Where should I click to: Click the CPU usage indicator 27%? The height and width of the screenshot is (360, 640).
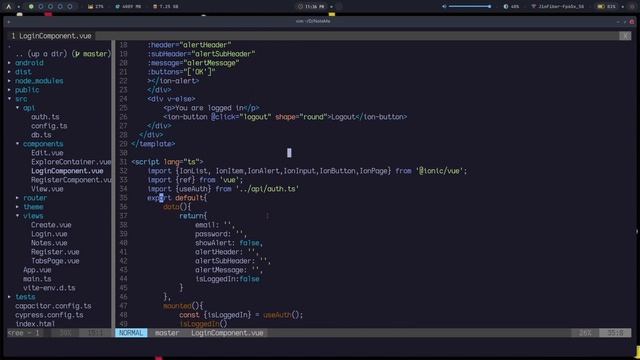click(x=96, y=7)
